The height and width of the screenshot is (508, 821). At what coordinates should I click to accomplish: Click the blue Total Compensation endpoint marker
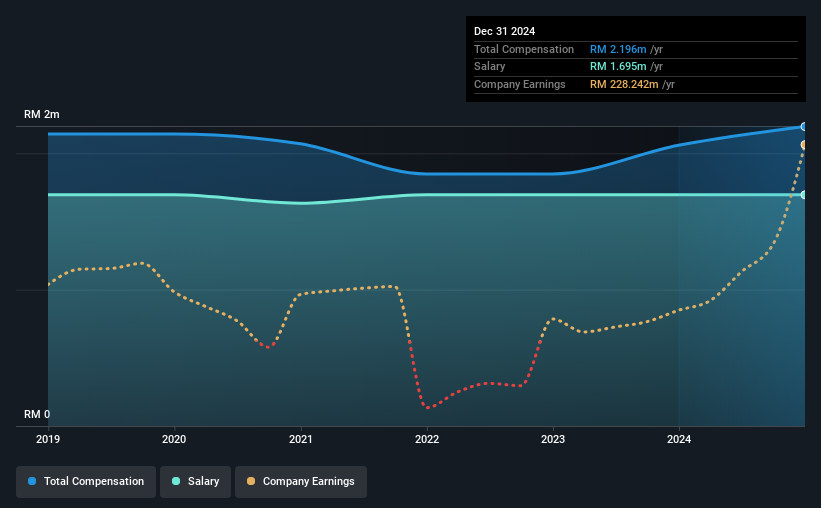(804, 127)
